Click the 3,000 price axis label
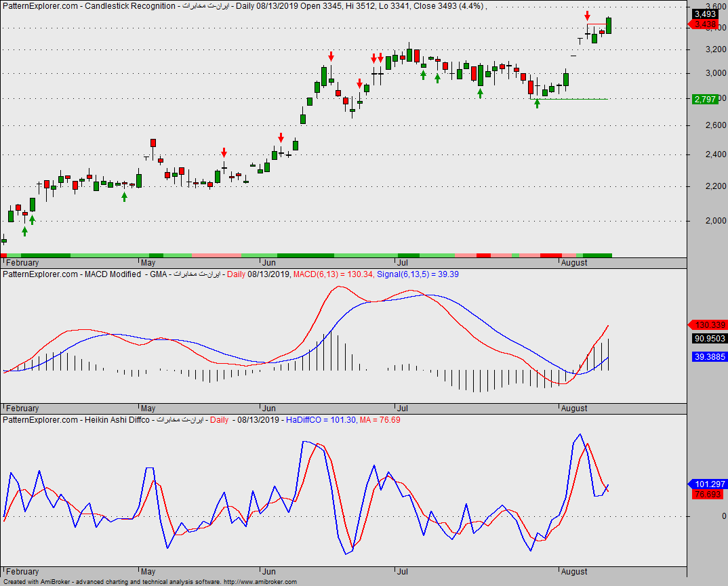 (716, 73)
